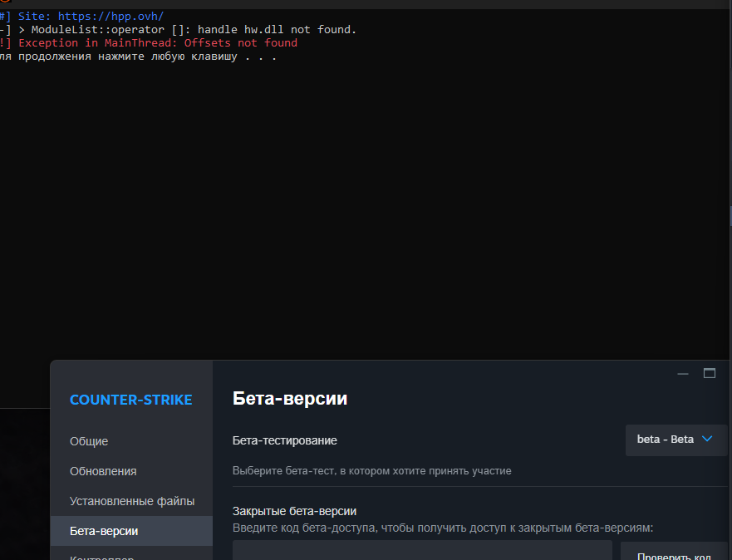Minimize the Counter-Strike properties window
Screen dimensions: 732x560
[x=683, y=374]
